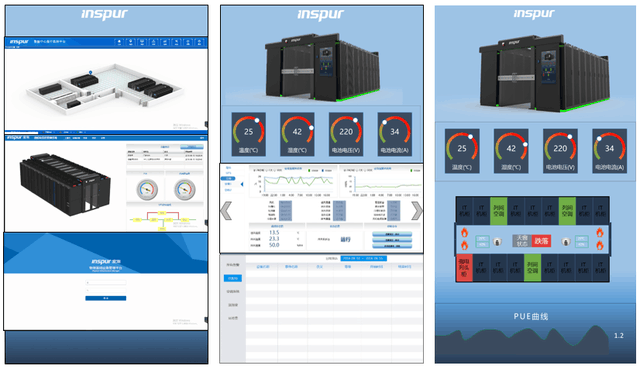The image size is (640, 369).
Task: Click the first green 列间空调 cell in the top rack row
Action: (498, 211)
